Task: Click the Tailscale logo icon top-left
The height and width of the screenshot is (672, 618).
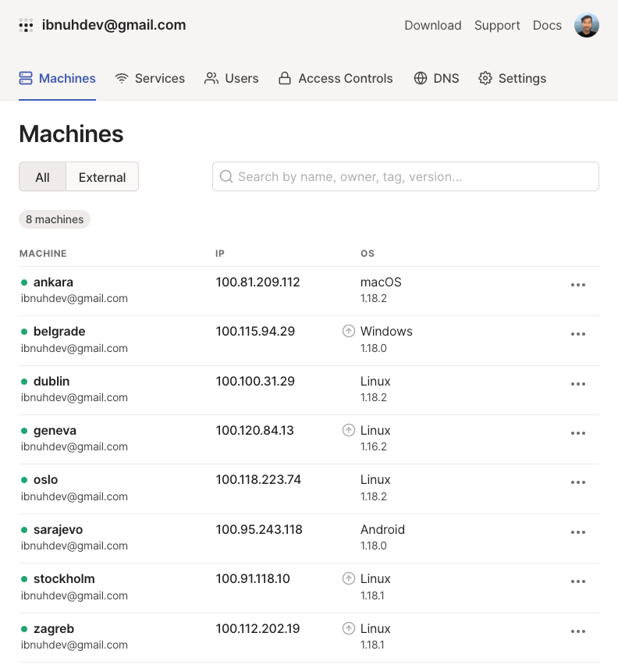Action: [26, 25]
